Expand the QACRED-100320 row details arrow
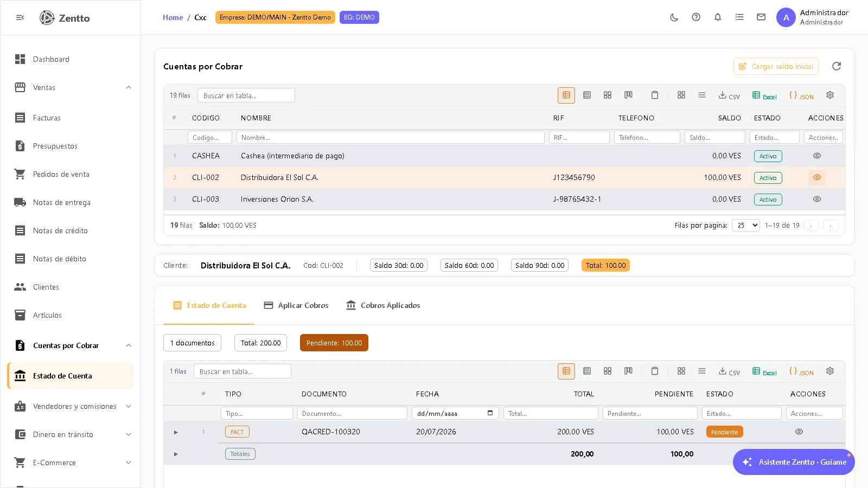 pyautogui.click(x=176, y=432)
